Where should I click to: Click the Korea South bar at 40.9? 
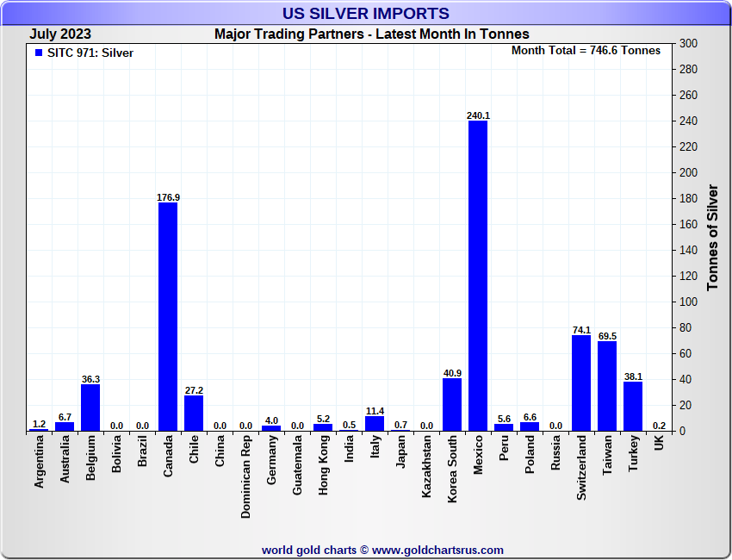[x=452, y=404]
